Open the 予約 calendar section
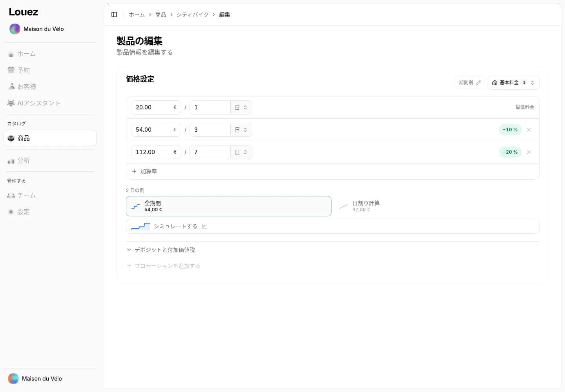This screenshot has width=565, height=392. tap(50, 71)
